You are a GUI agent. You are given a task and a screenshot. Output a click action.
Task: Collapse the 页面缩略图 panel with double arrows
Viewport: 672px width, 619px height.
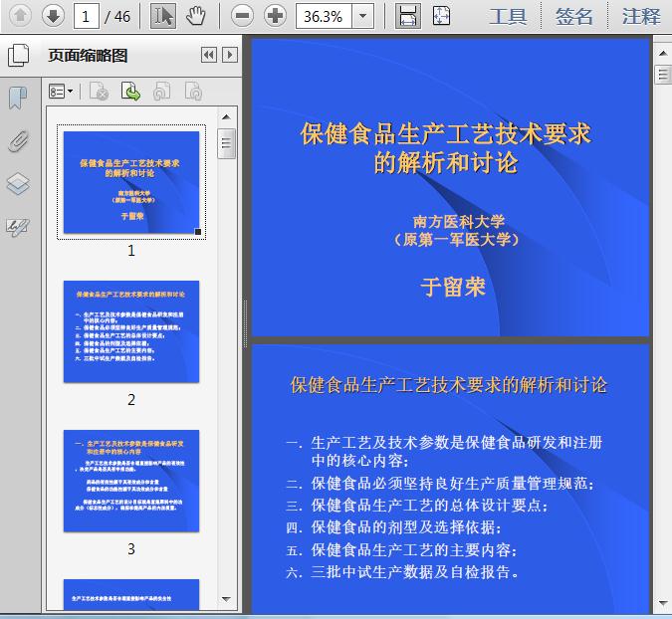click(x=209, y=55)
